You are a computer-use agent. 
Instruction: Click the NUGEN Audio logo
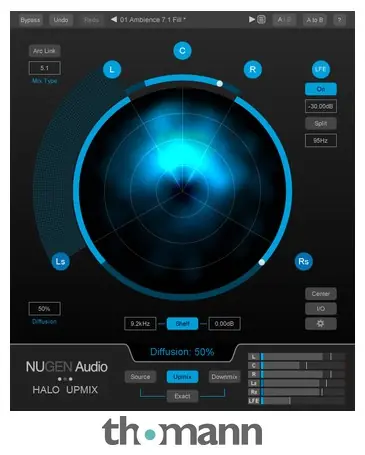pos(67,367)
